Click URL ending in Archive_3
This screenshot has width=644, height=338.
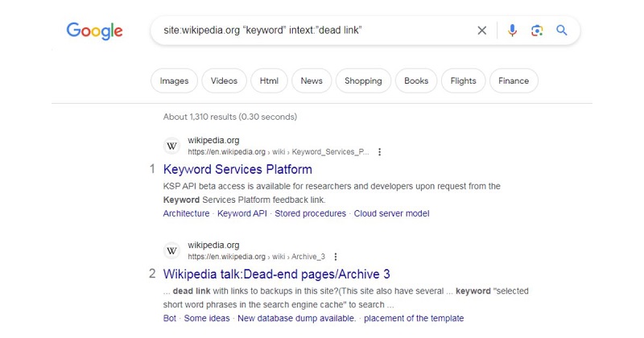point(256,257)
